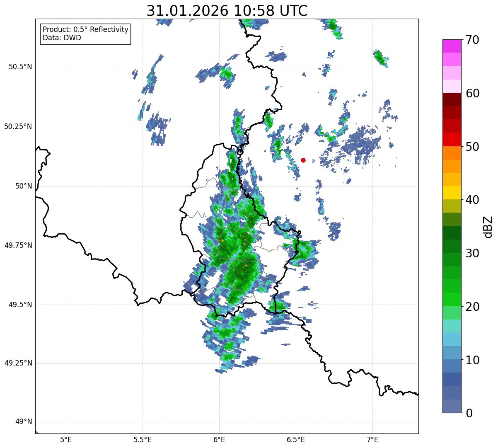The image size is (498, 448).
Task: Click the 0 tick on the colorbar
Action: (469, 413)
